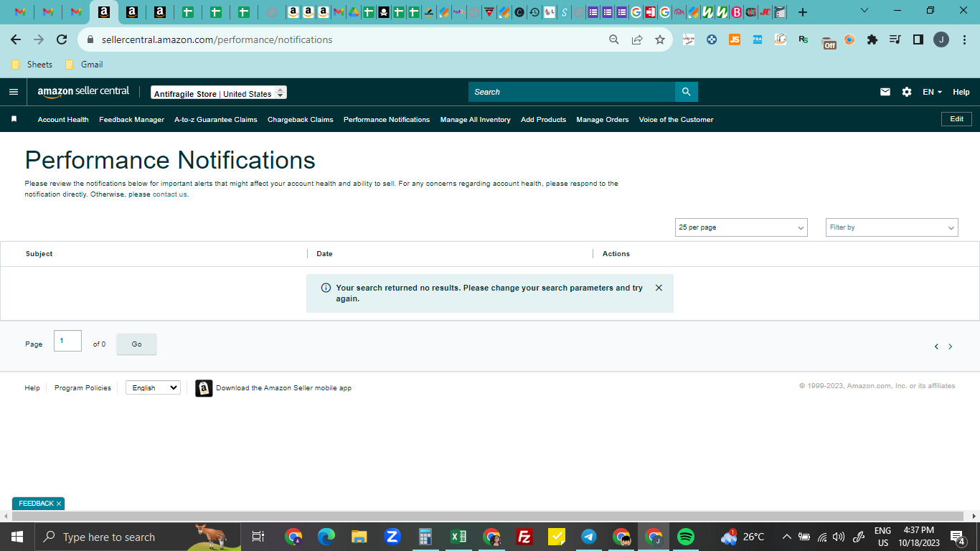Open Telegram from the taskbar
980x551 pixels.
589,537
